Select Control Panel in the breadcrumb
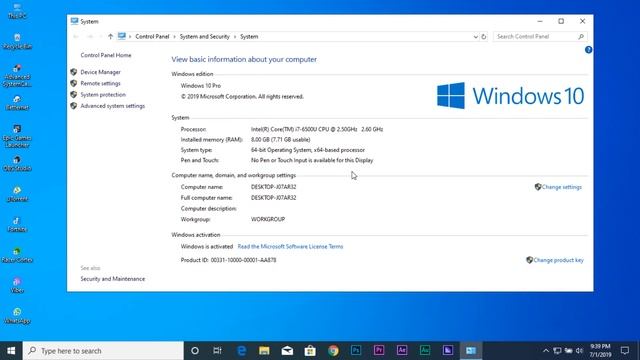The image size is (640, 360). point(152,37)
